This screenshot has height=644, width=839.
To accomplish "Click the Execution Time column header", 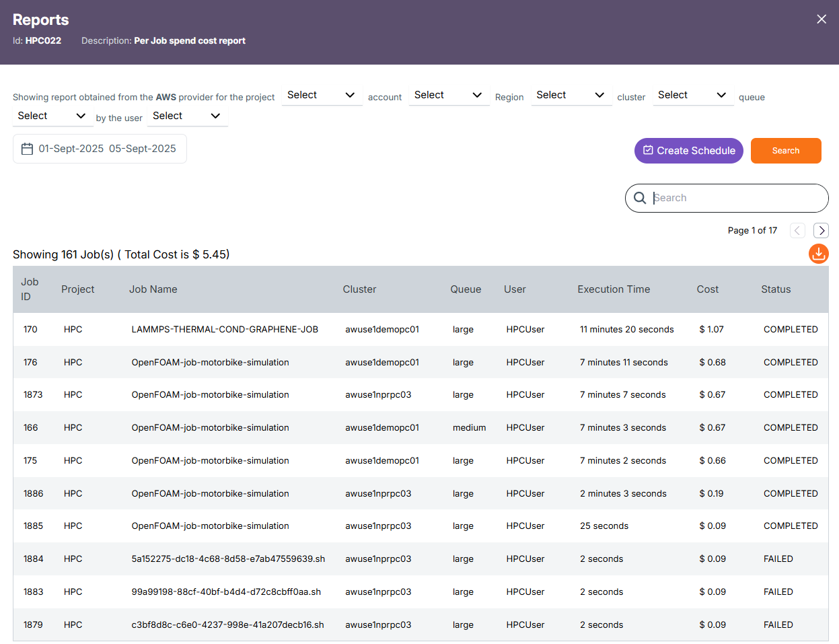I will point(614,289).
